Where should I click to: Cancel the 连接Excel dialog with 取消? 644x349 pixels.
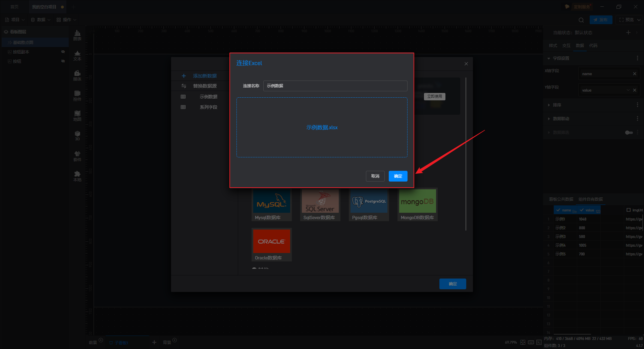[x=375, y=176]
